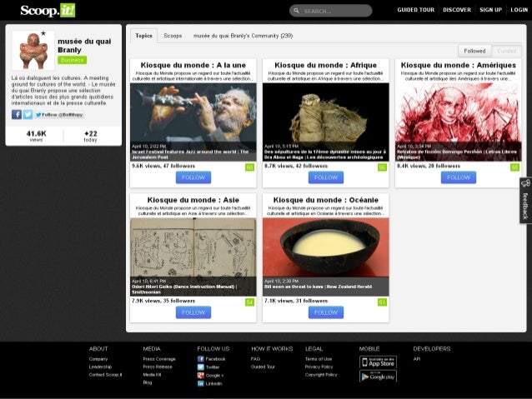Open topic title Kiosque du monde : Afrique
Screen dimensions: 532x399
326,65
